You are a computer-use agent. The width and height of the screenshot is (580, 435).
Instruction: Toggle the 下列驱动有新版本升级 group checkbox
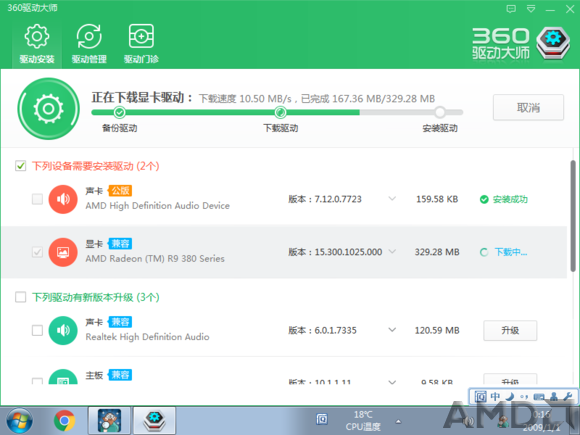click(x=21, y=297)
